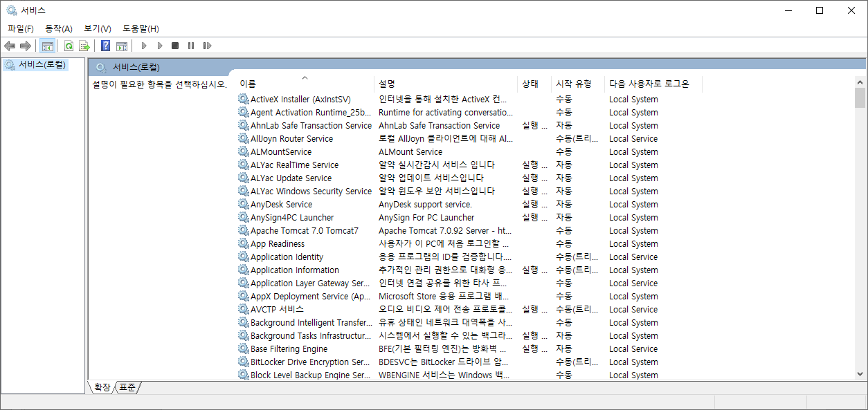
Task: Switch to the 표준 tab
Action: click(x=127, y=387)
